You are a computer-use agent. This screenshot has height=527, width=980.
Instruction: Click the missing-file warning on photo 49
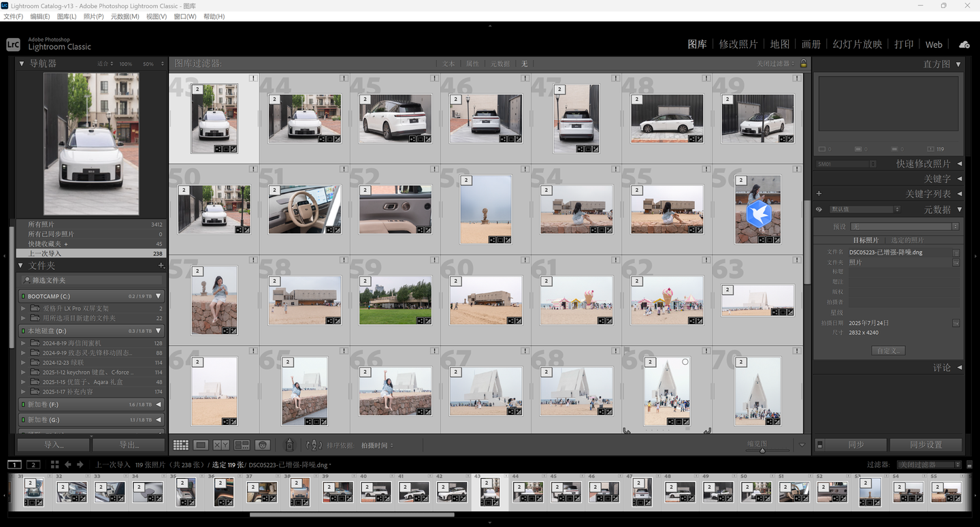pyautogui.click(x=797, y=78)
